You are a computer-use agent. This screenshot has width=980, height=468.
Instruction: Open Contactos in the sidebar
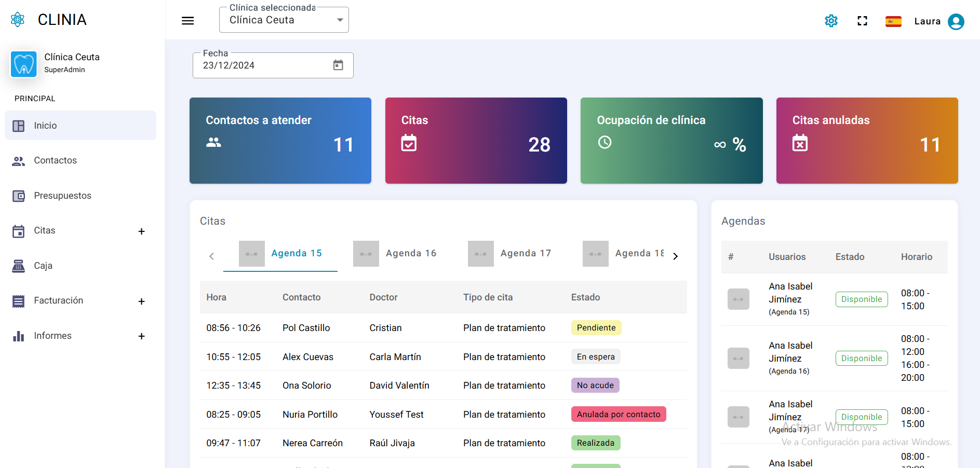[x=80, y=161]
